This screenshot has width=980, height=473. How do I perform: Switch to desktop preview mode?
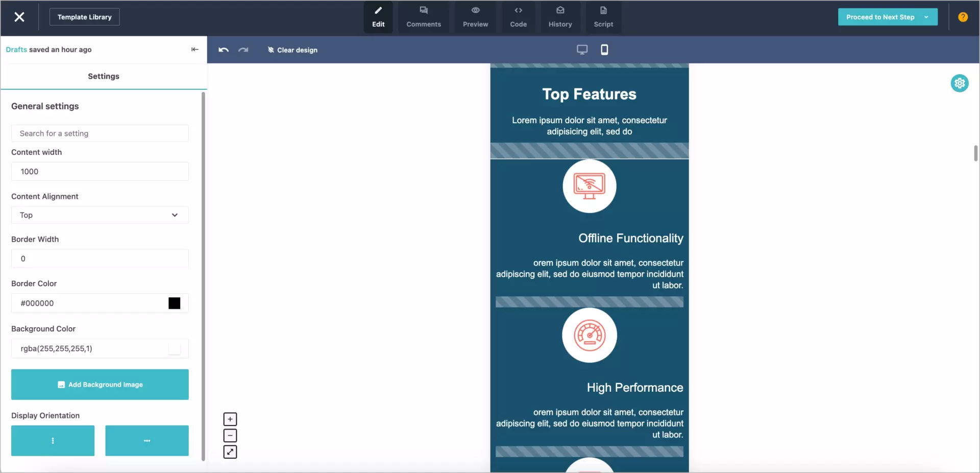click(582, 50)
